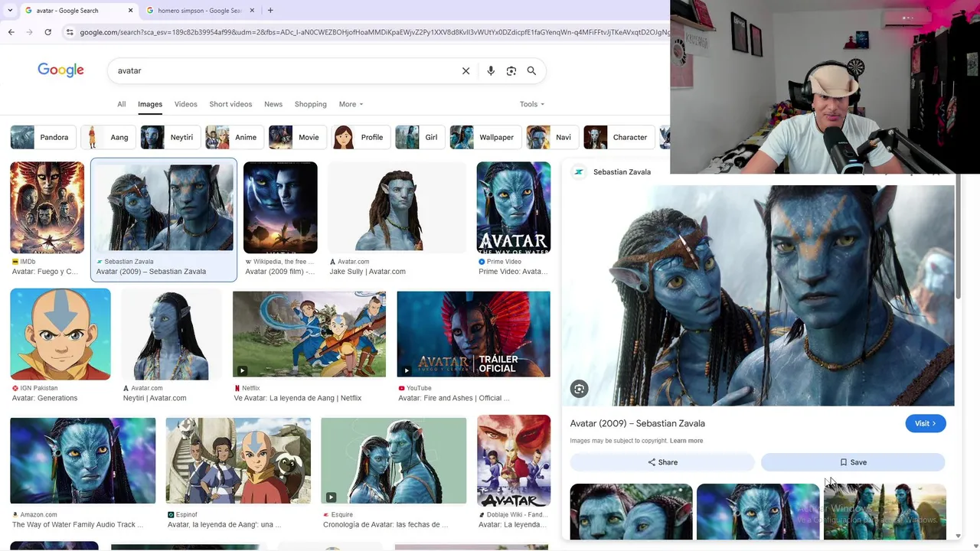The image size is (980, 551).
Task: Open the large Neytiri preview image
Action: click(x=762, y=295)
